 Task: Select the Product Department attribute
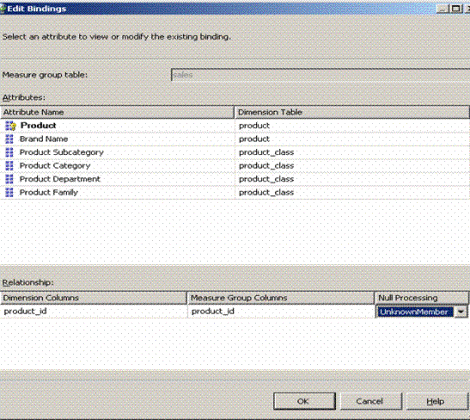point(60,179)
